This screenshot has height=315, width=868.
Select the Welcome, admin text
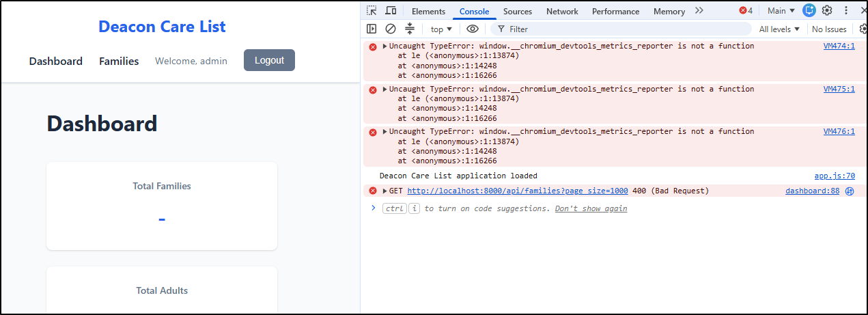[191, 61]
